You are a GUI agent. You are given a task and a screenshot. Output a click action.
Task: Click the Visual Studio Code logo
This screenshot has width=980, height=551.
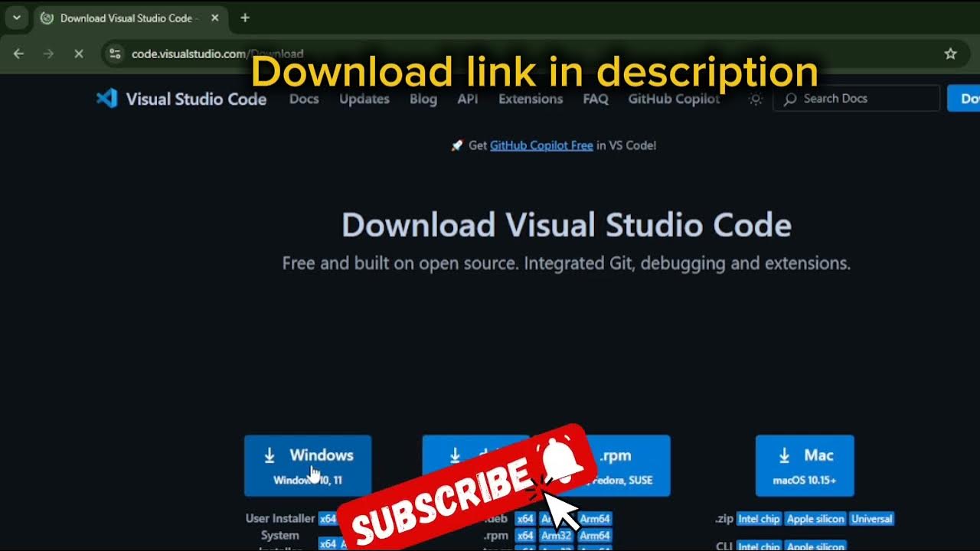(181, 99)
